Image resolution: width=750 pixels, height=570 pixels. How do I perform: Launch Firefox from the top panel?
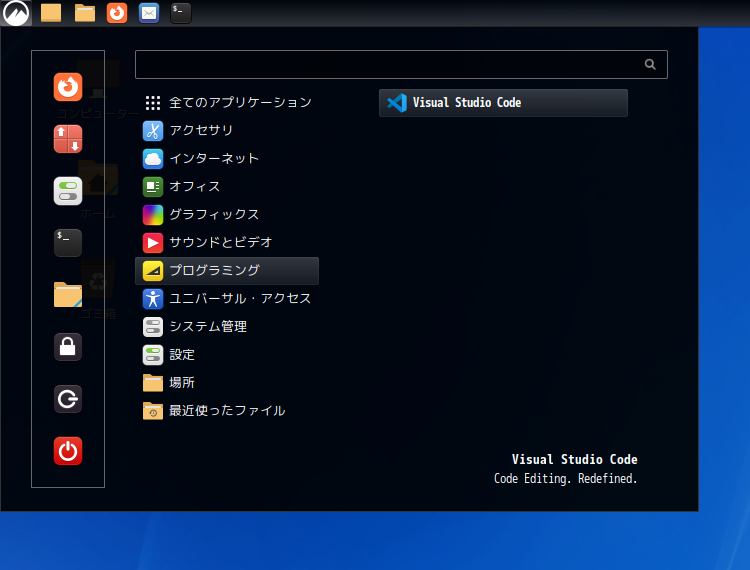click(x=117, y=13)
